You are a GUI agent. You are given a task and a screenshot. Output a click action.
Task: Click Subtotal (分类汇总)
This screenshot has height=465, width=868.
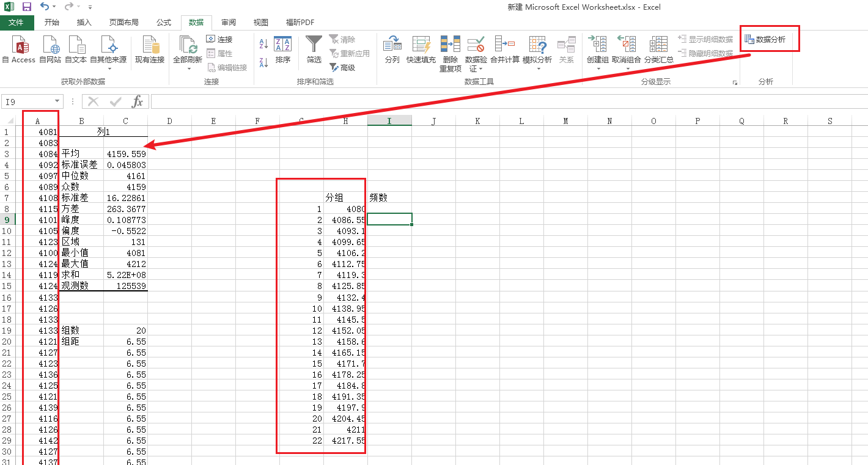pos(659,50)
